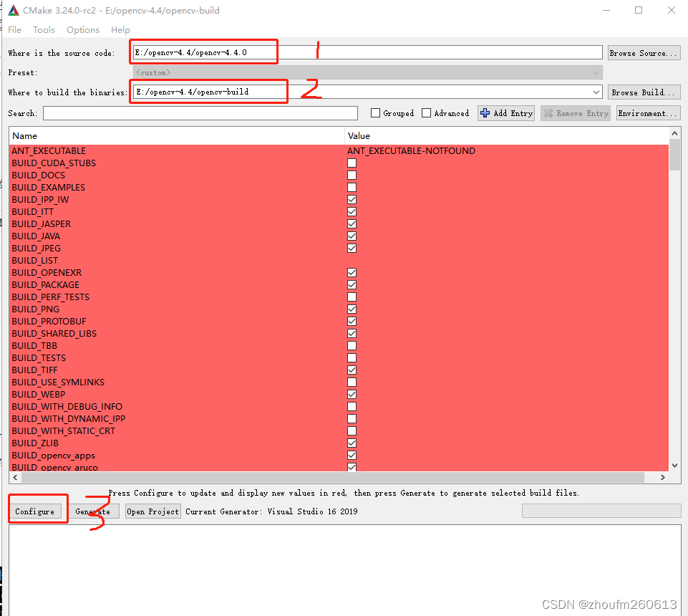Enable the Advanced checkbox
Viewport: 688px width, 616px height.
426,113
